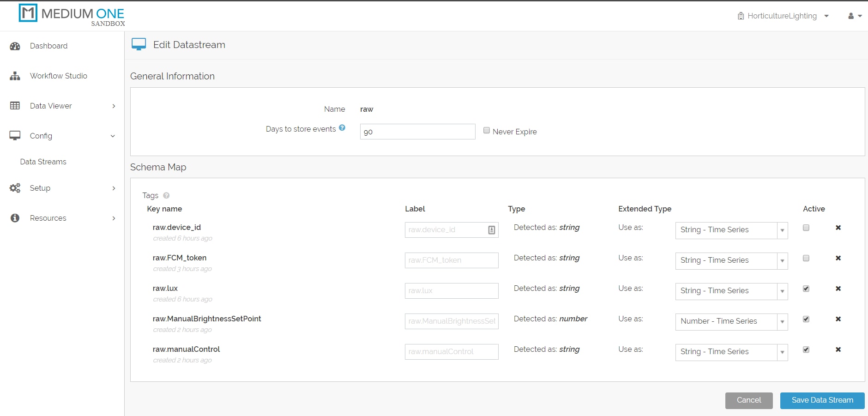Enable the Never Expire checkbox
The height and width of the screenshot is (416, 868).
tap(486, 131)
